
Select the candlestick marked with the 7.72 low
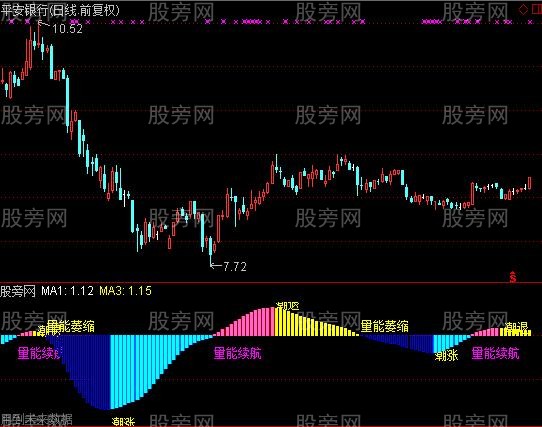(x=211, y=250)
